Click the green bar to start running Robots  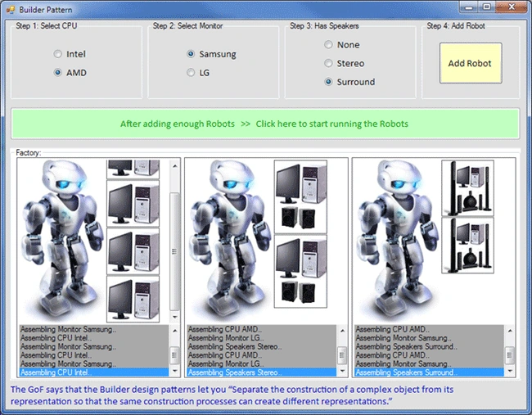[x=265, y=124]
